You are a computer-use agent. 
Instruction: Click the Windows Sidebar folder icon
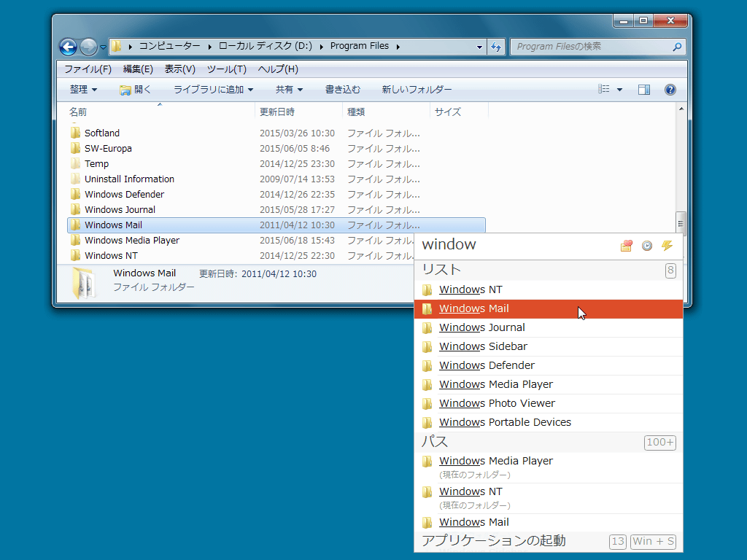[x=427, y=346]
